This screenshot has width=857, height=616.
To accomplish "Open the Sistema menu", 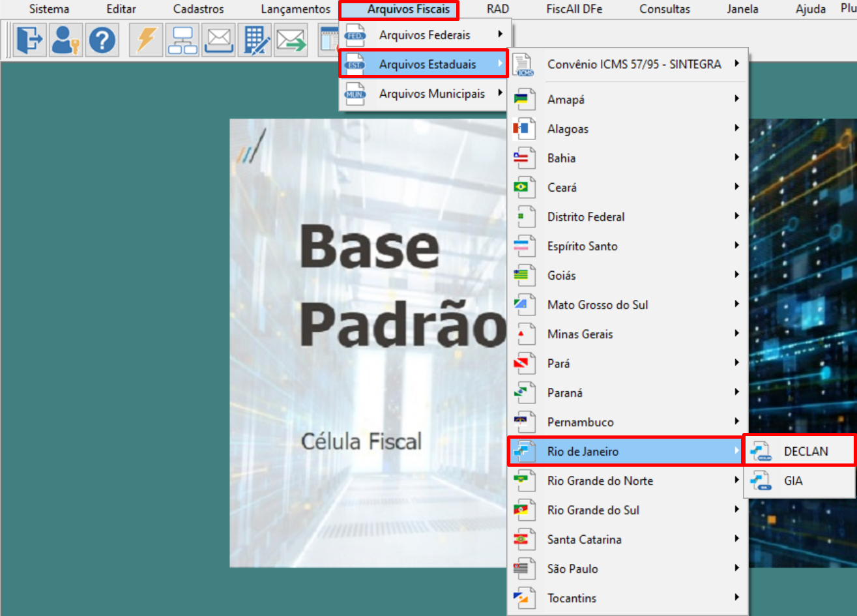I will pos(49,9).
